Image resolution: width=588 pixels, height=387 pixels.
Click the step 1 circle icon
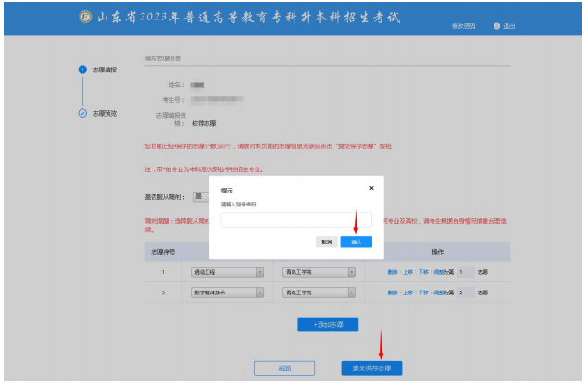tap(82, 69)
